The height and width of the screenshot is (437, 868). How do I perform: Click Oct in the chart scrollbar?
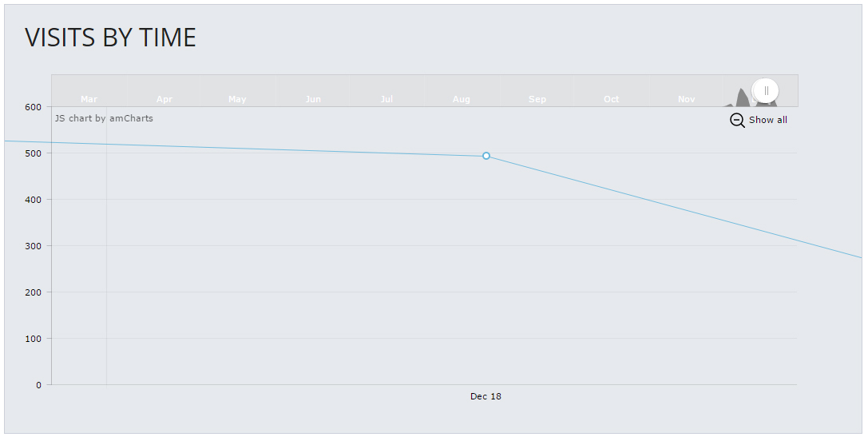pyautogui.click(x=612, y=99)
